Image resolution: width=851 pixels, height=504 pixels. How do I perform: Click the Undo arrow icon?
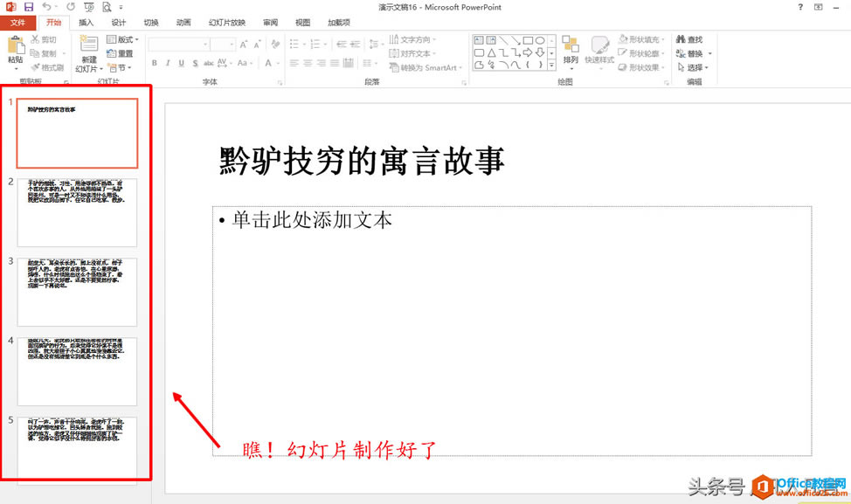pos(46,7)
